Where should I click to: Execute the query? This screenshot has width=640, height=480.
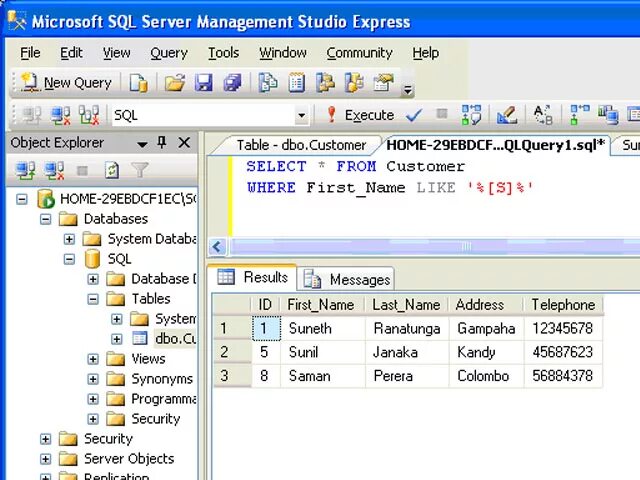coord(361,115)
